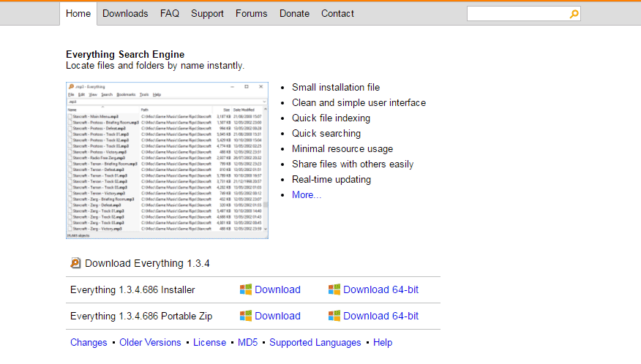
Task: Click the 'Quick searching' bullet text
Action: [326, 134]
